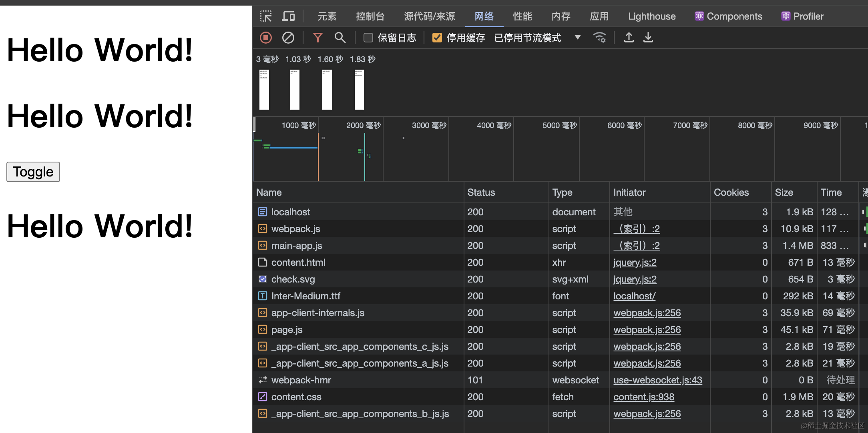This screenshot has width=868, height=433.
Task: Export HAR file with download icon
Action: click(x=648, y=38)
